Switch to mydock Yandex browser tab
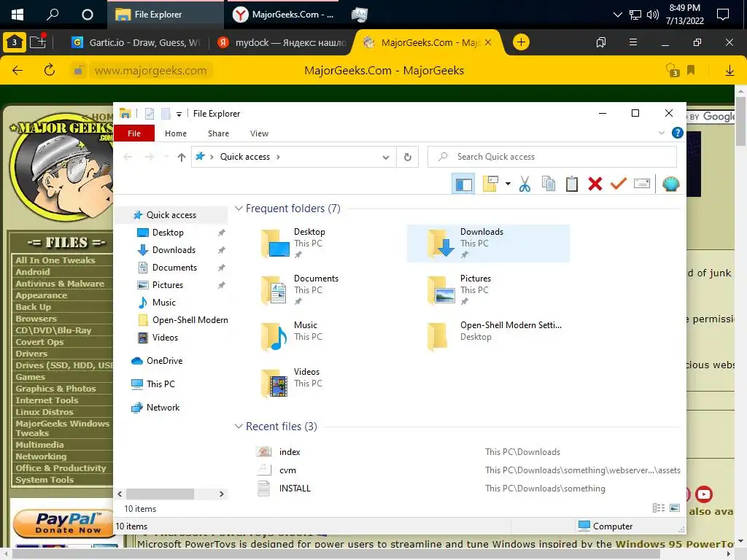 pos(282,42)
